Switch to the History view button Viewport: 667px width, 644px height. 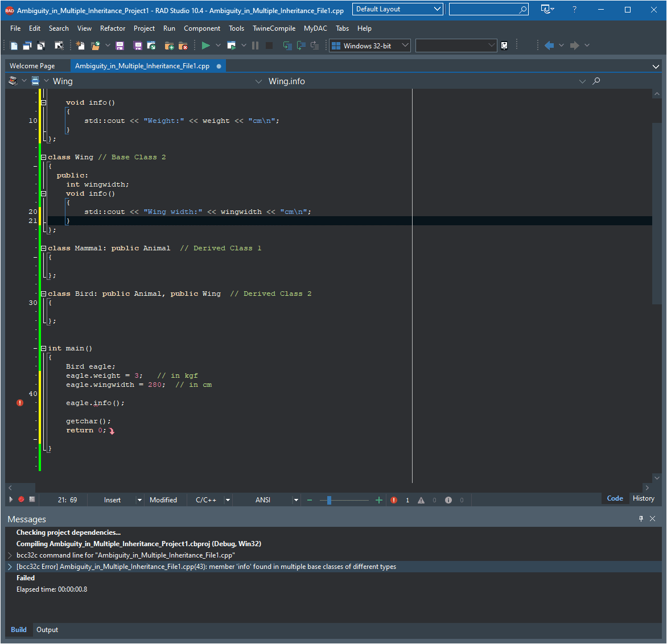(643, 498)
